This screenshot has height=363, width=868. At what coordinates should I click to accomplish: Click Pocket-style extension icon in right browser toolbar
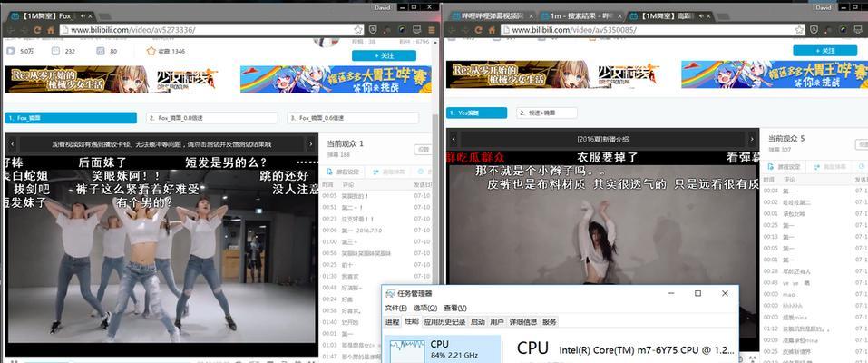coord(859,30)
